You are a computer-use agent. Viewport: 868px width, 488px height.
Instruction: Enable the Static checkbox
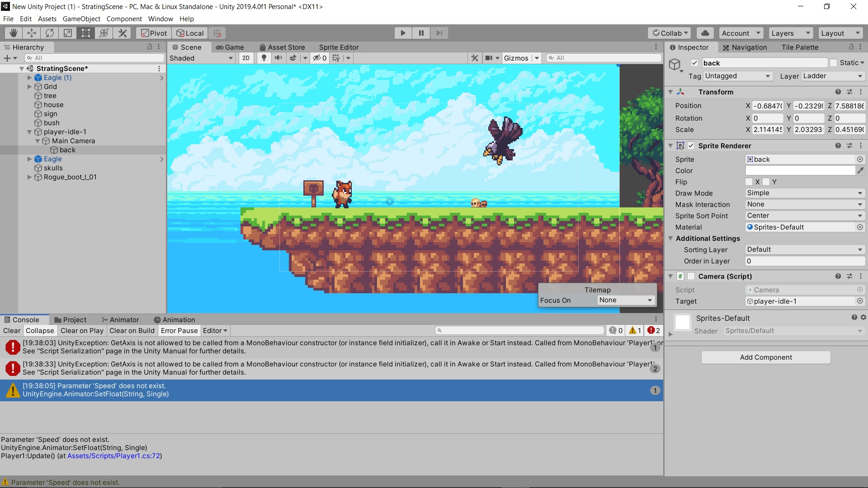coord(834,63)
